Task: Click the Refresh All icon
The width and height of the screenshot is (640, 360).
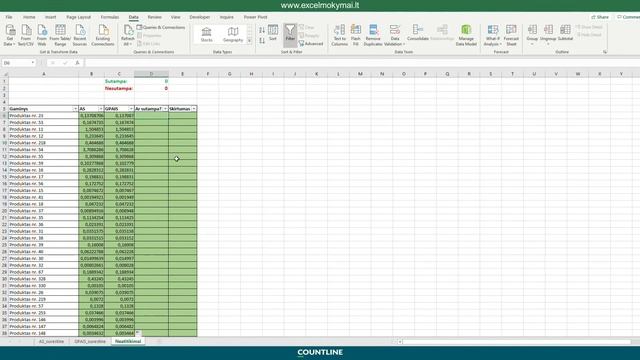Action: coord(128,31)
